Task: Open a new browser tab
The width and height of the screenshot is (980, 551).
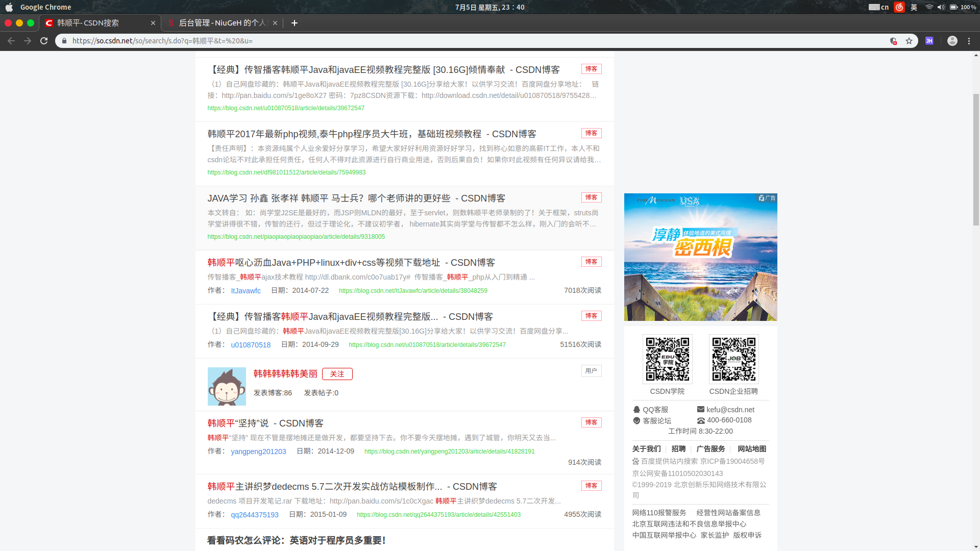Action: (295, 23)
